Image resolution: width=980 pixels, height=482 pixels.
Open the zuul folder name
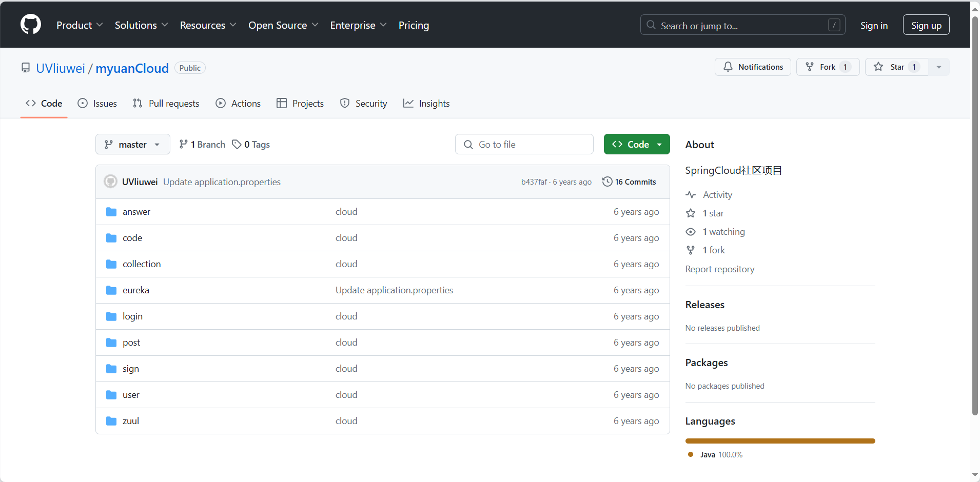coord(131,421)
